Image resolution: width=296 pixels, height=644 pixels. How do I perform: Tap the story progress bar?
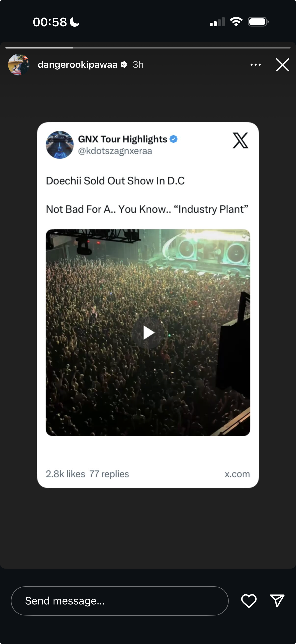[x=148, y=48]
